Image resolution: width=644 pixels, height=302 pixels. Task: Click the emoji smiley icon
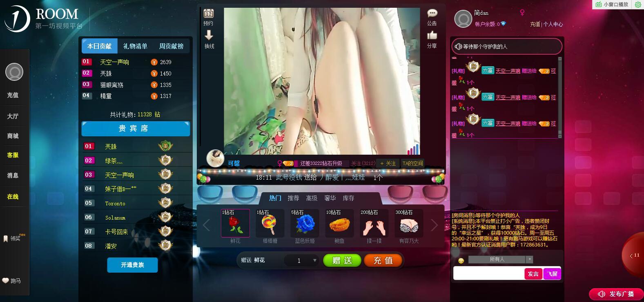(x=461, y=260)
